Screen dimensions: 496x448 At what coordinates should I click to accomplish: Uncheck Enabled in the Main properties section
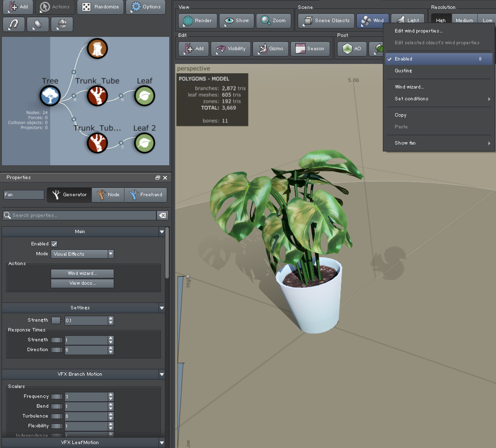pyautogui.click(x=54, y=243)
